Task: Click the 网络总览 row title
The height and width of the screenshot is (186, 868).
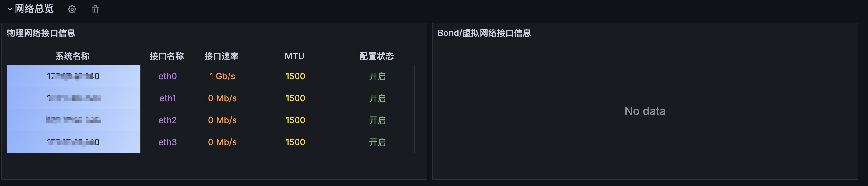Action: click(x=34, y=9)
